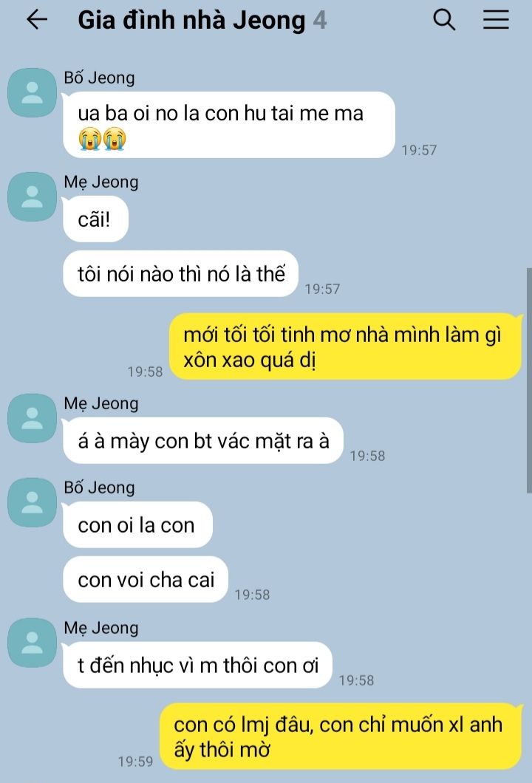Select 'ua ba oi no la con hu' bubble
Image resolution: width=532 pixels, height=783 pixels.
(229, 125)
